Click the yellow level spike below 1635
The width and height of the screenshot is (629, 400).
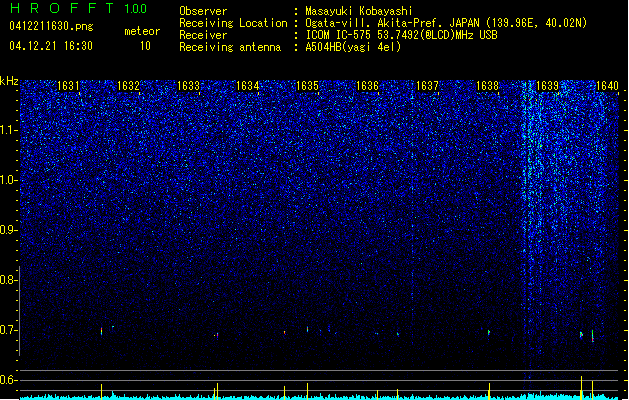click(x=308, y=391)
